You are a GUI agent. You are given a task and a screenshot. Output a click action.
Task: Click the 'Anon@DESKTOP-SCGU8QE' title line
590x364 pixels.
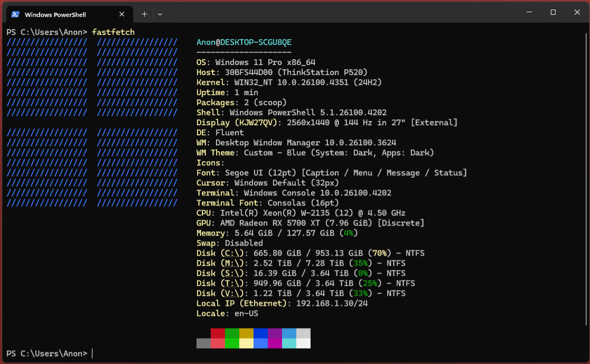tap(244, 42)
